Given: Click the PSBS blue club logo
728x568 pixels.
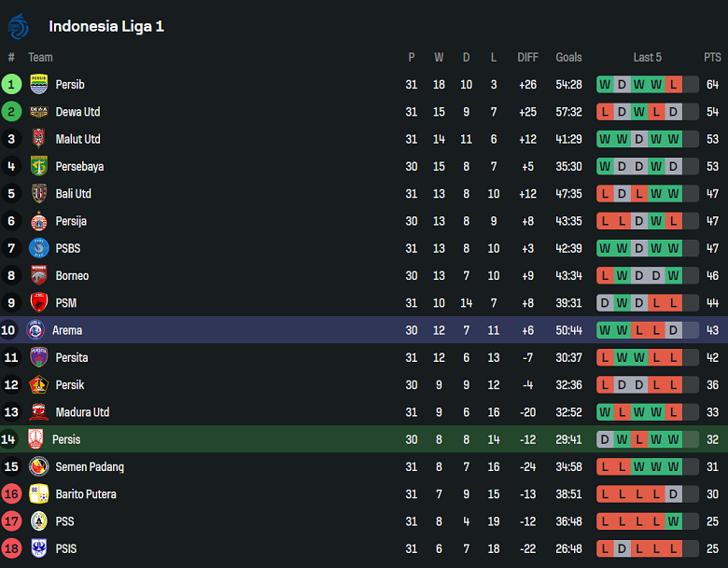Looking at the screenshot, I should (x=38, y=248).
